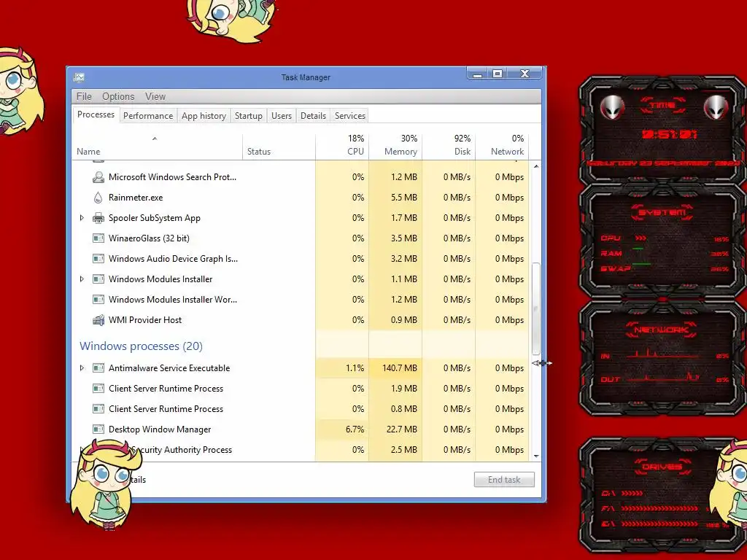This screenshot has height=560, width=747.
Task: Click the RAM meter in System widget
Action: 664,253
